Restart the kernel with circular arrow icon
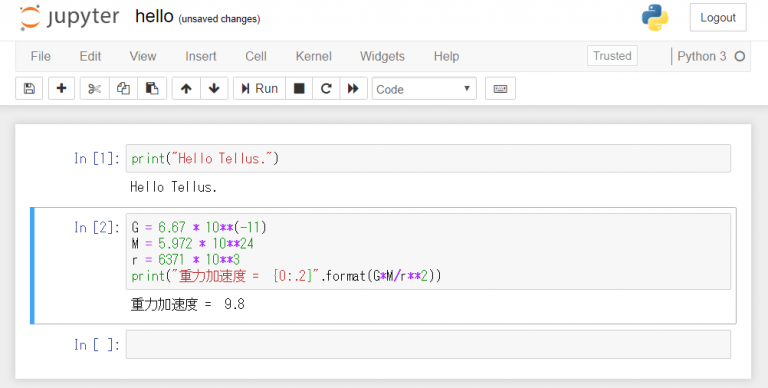This screenshot has height=388, width=768. pos(326,89)
